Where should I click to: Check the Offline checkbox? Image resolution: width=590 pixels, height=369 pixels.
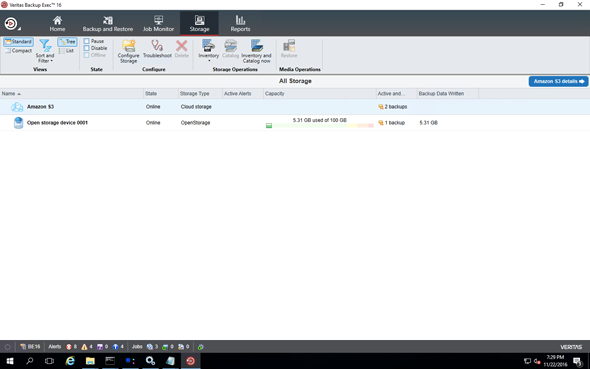click(87, 55)
